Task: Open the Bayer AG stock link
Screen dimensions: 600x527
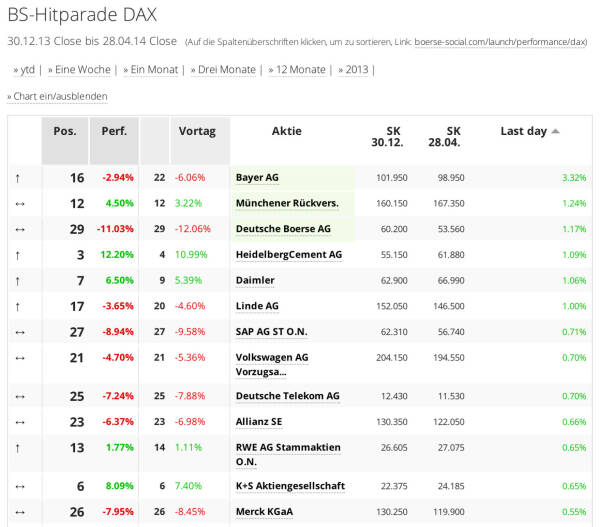Action: (x=257, y=177)
